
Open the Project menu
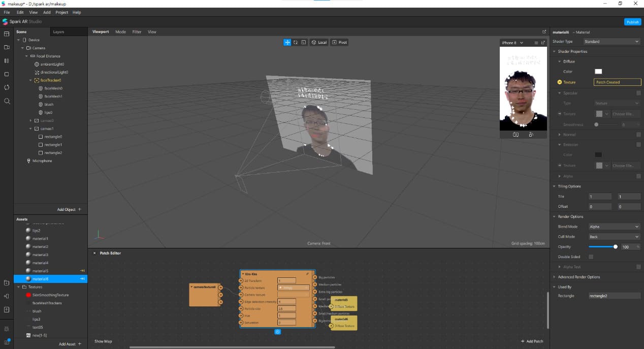61,12
